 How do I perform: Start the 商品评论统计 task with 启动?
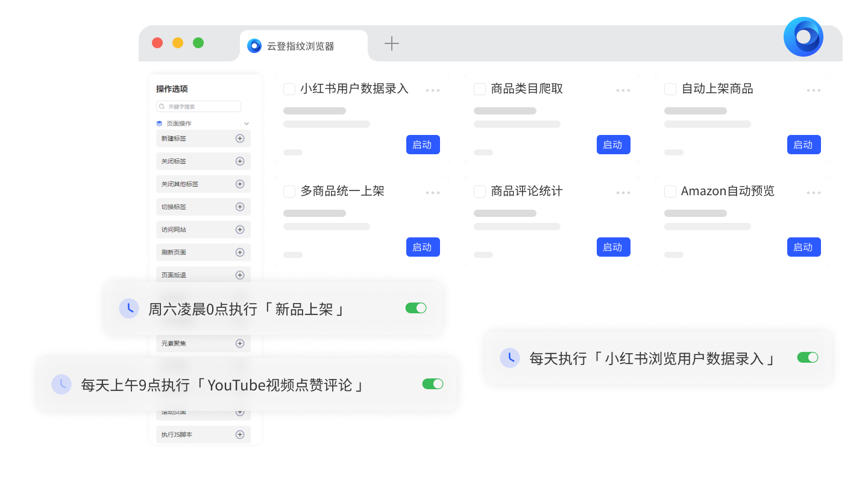tap(614, 247)
